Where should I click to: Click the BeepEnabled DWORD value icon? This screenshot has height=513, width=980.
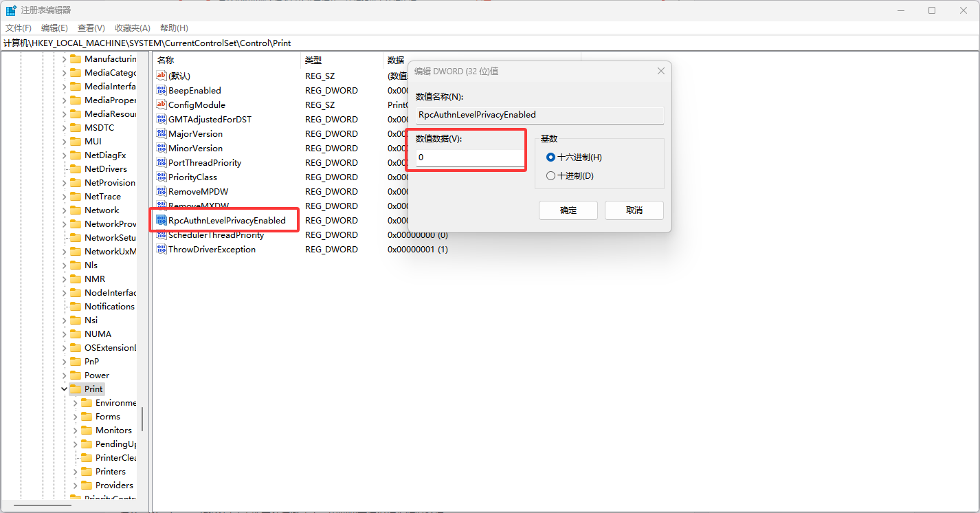point(162,90)
